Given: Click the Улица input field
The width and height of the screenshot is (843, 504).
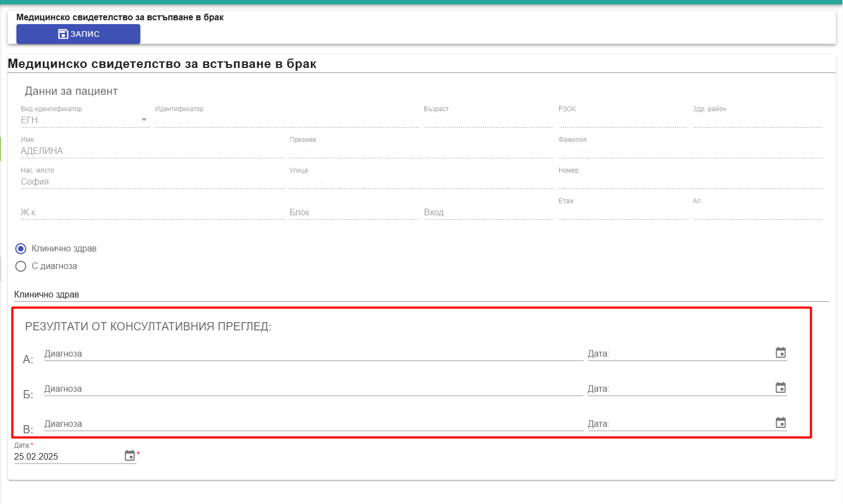Looking at the screenshot, I should point(421,181).
